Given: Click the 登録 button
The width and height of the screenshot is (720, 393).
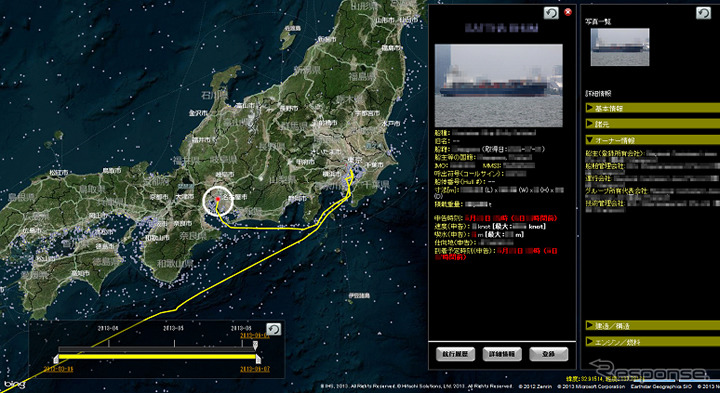Looking at the screenshot, I should tap(549, 354).
